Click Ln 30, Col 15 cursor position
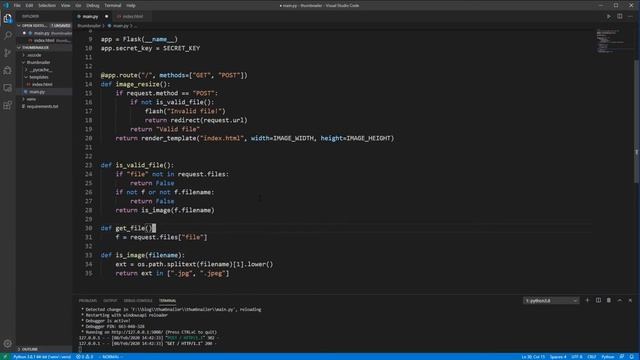The height and width of the screenshot is (360, 640). (x=533, y=357)
